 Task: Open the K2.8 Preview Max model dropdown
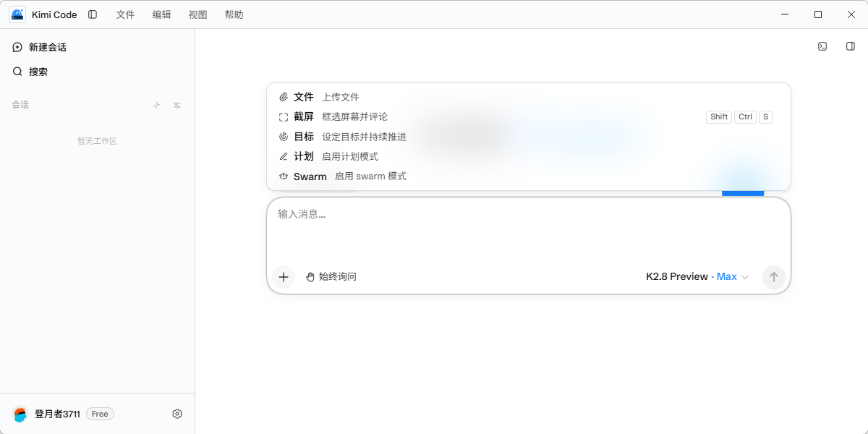(697, 276)
